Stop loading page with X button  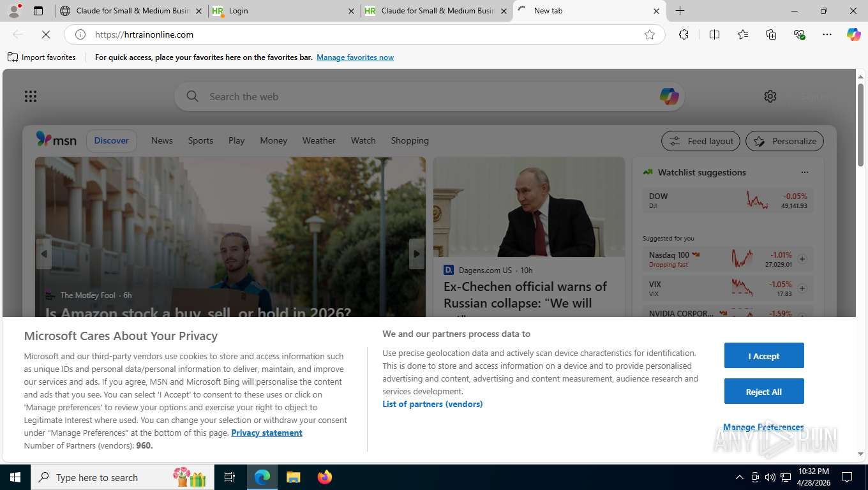pos(45,34)
